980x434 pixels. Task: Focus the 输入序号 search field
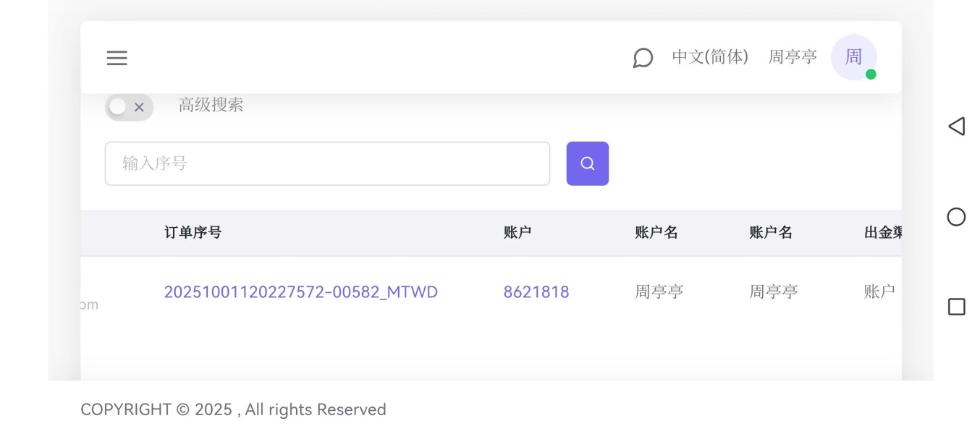[x=327, y=163]
